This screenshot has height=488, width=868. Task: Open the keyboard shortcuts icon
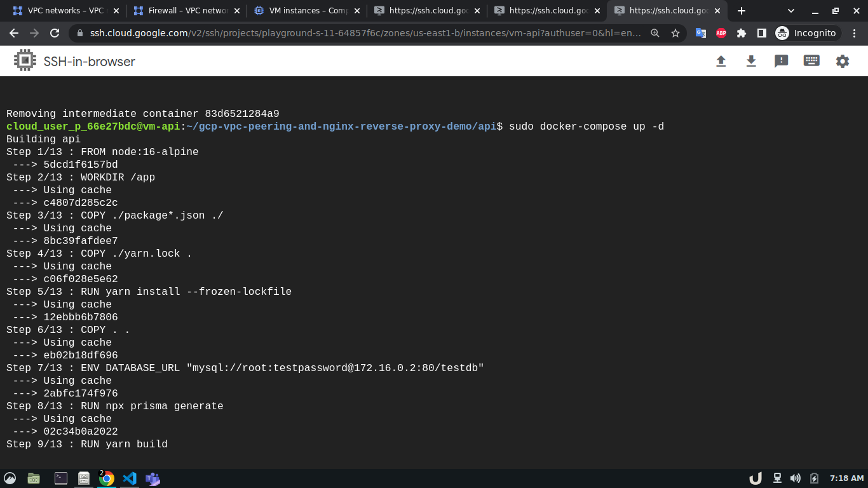(811, 61)
